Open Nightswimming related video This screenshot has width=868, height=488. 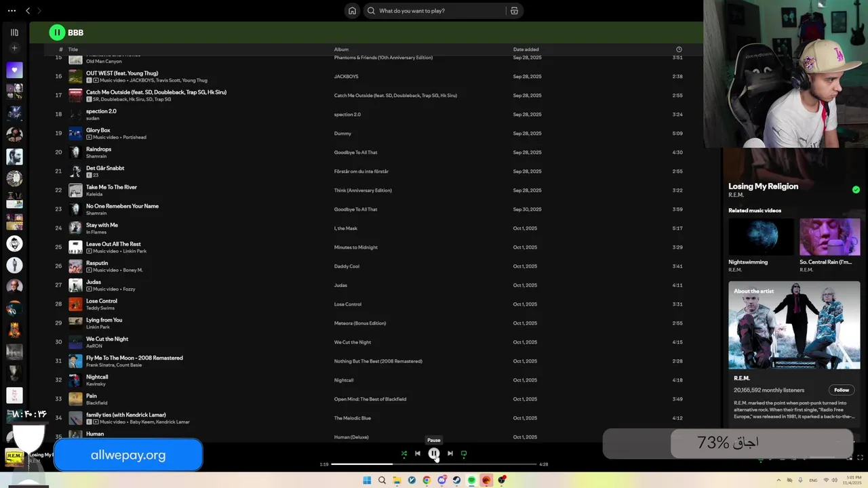coord(761,237)
